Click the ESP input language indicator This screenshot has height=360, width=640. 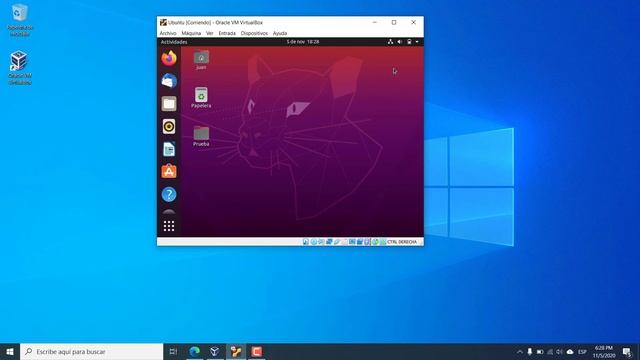click(582, 352)
